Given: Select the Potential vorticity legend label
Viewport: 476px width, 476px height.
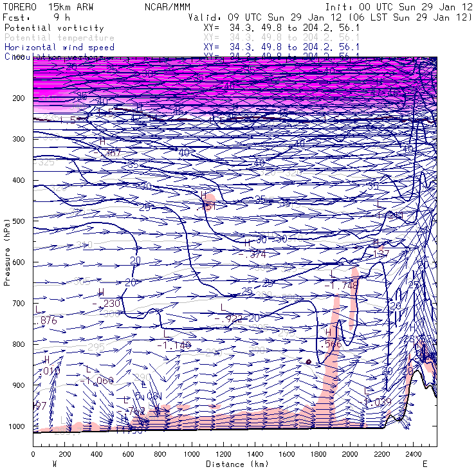Looking at the screenshot, I should 54,28.
